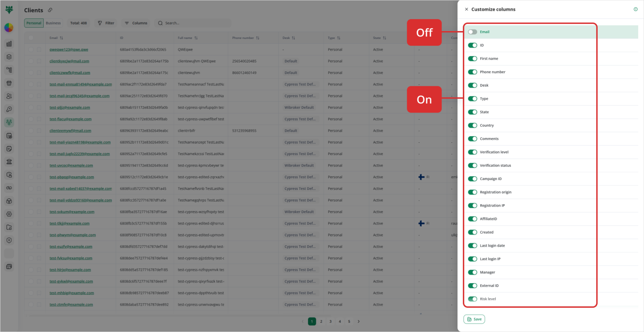The image size is (644, 332).
Task: Toggle the Country column switch
Action: click(x=473, y=126)
